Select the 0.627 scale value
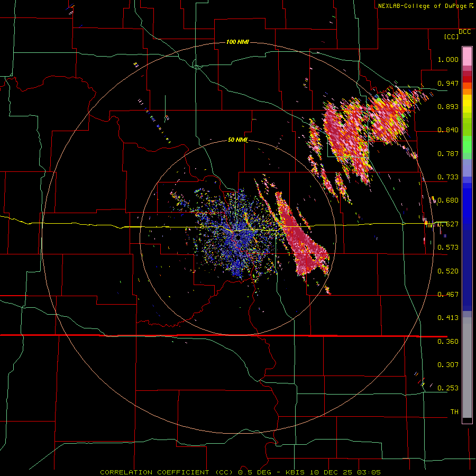Image resolution: width=476 pixels, height=476 pixels. (x=448, y=224)
